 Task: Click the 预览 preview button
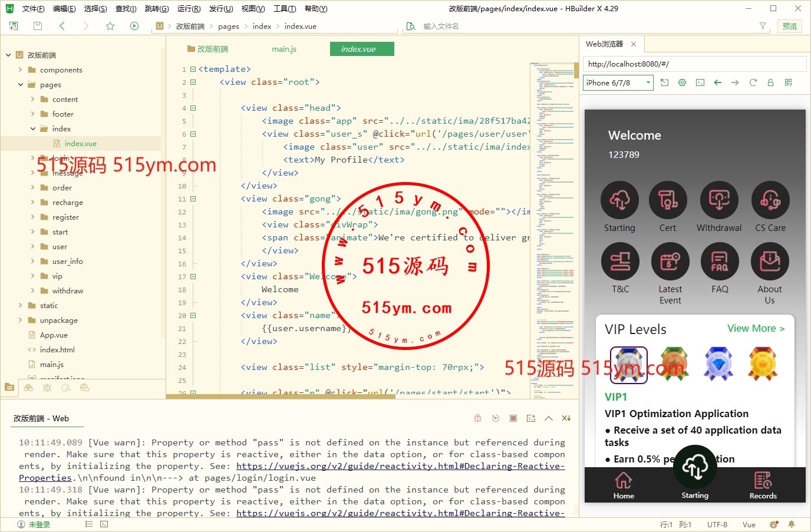point(789,26)
